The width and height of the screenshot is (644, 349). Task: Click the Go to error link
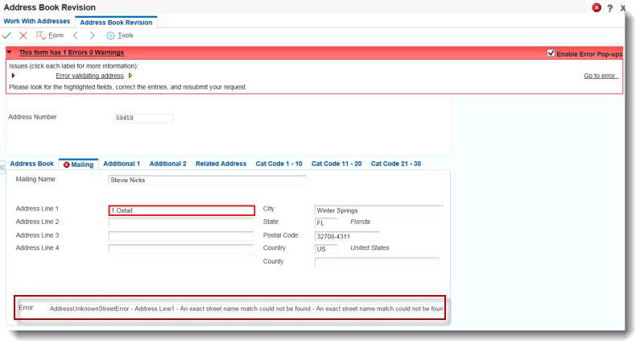pos(601,76)
